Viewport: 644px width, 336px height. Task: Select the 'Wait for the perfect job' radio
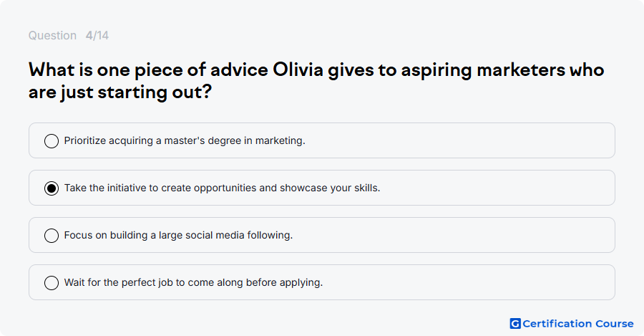[x=52, y=282]
